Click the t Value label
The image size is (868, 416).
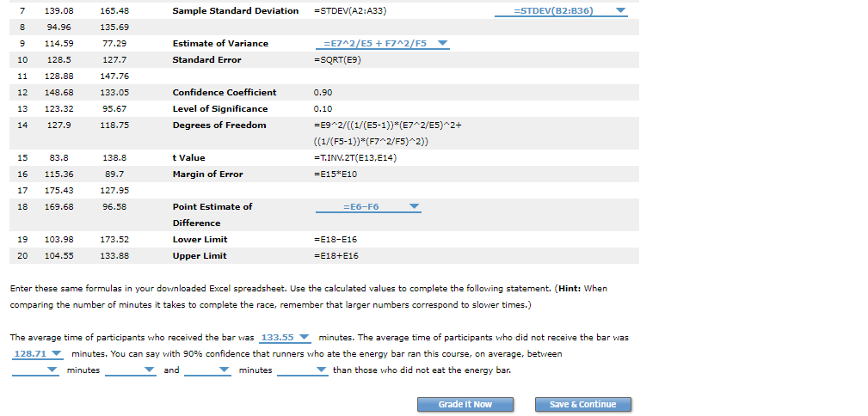pos(188,157)
